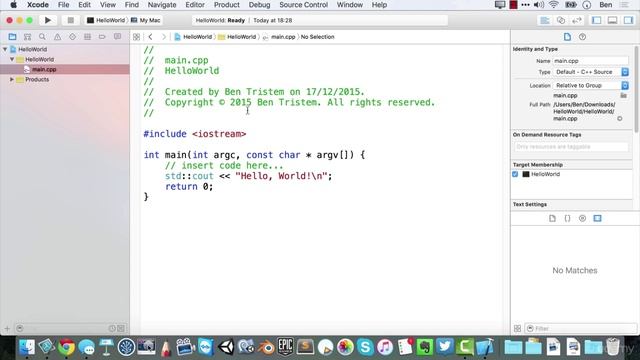Open the Editor menu
The width and height of the screenshot is (640, 360).
195,5
